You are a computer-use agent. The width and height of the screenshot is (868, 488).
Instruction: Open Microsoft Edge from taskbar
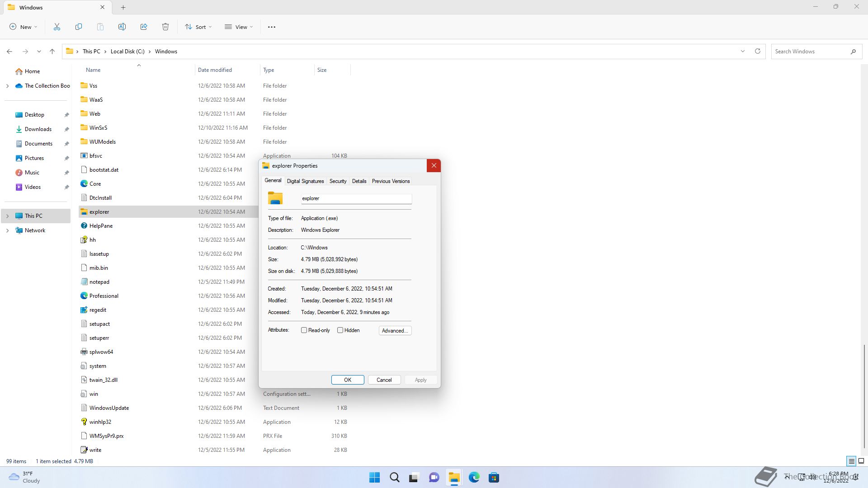point(474,478)
